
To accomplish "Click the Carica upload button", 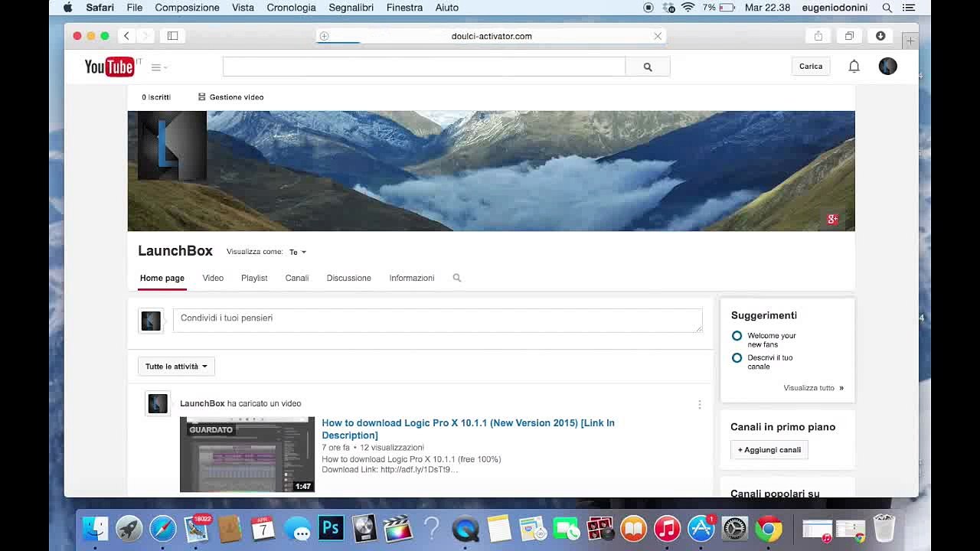I will pos(811,67).
